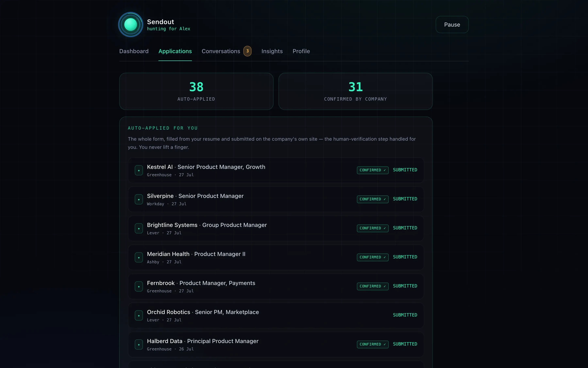Open Silverpine Senior Product Manager application
This screenshot has height=368, width=588.
coord(276,200)
